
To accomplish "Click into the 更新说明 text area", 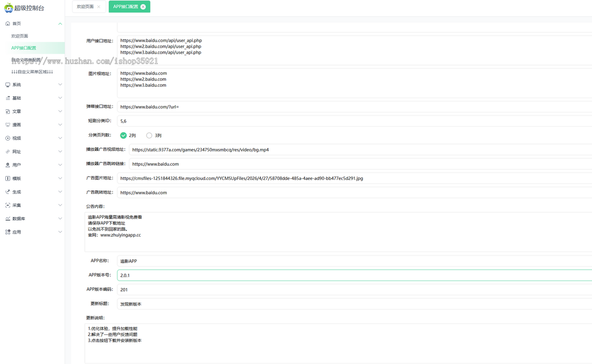I will click(x=338, y=343).
